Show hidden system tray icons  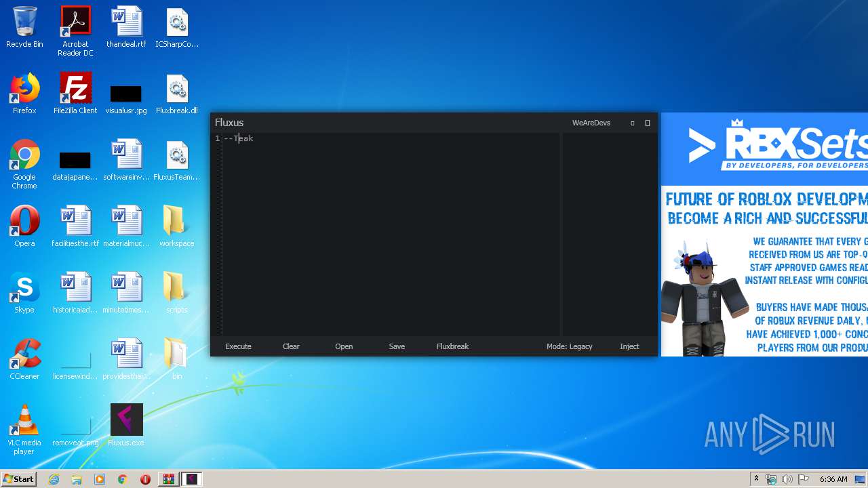click(x=756, y=479)
